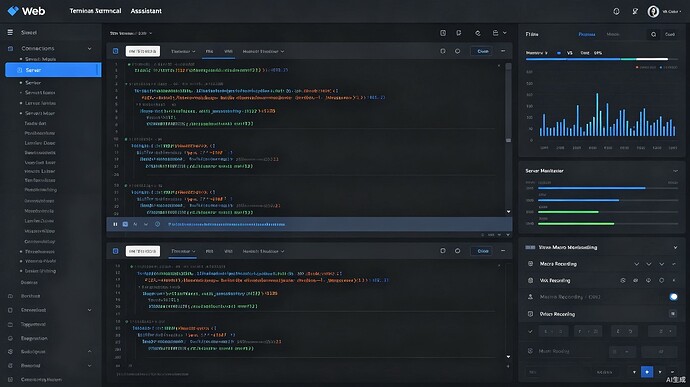Open last dropdown tab in the upper terminal

tap(263, 52)
